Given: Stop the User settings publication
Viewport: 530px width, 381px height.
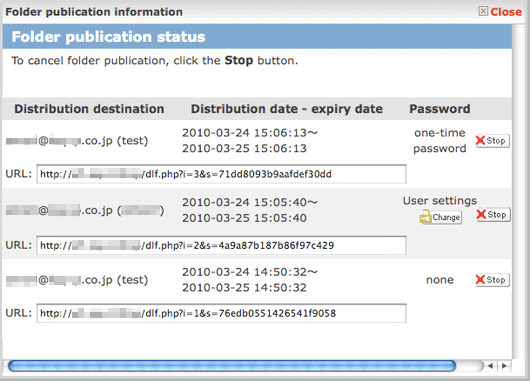Looking at the screenshot, I should 493,215.
